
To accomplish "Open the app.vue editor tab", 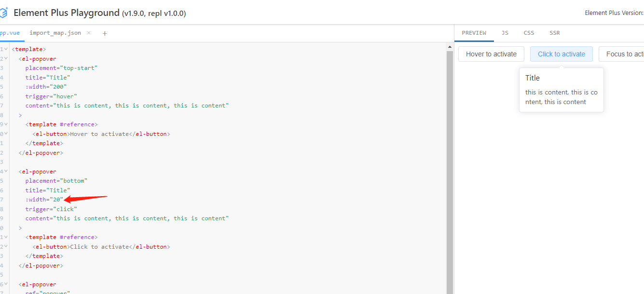I will pyautogui.click(x=11, y=33).
